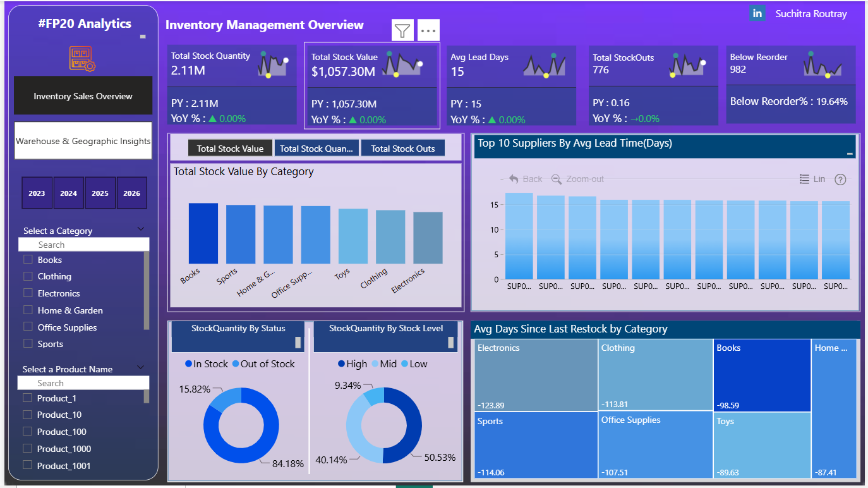Click the inventory warehouse logo icon
The image size is (868, 488).
tap(82, 58)
